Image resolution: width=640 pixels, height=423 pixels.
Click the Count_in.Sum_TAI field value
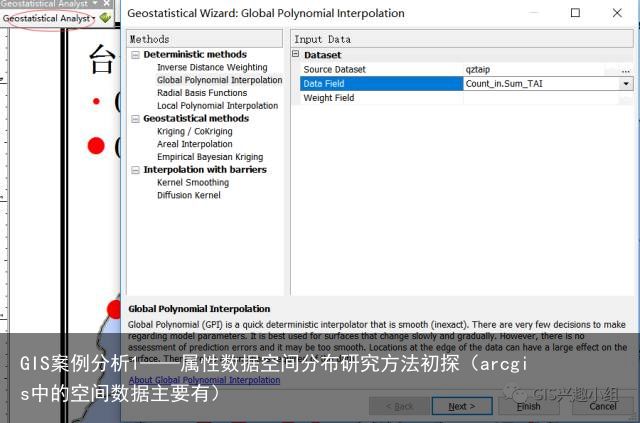point(504,84)
